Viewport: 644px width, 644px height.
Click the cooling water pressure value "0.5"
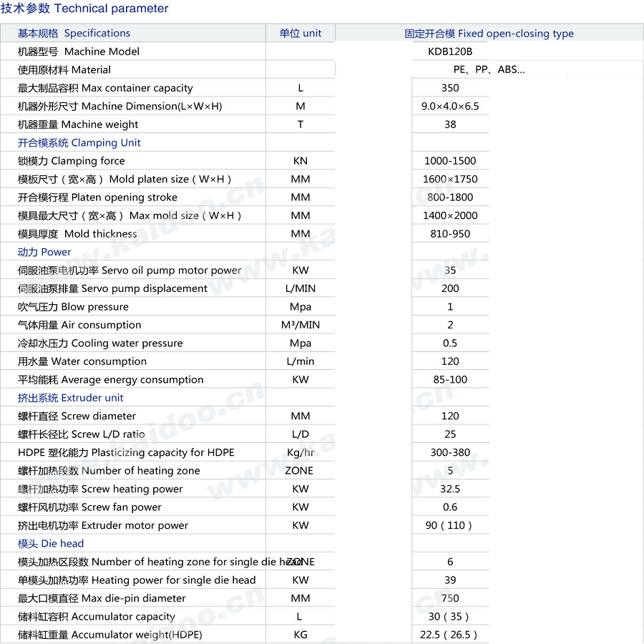450,343
